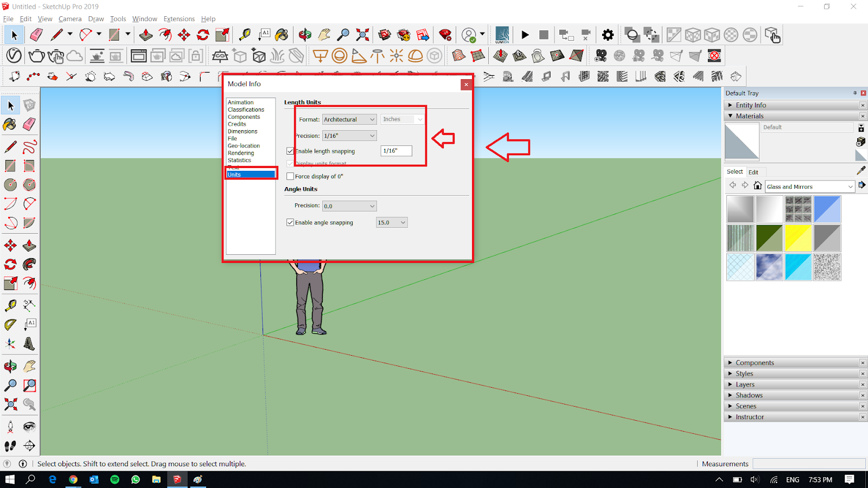
Task: Click the Measurements input box
Action: coord(808,464)
